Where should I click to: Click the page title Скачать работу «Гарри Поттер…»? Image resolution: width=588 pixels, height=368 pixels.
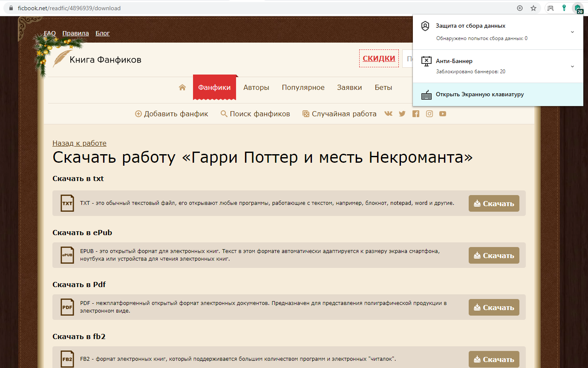pos(262,158)
